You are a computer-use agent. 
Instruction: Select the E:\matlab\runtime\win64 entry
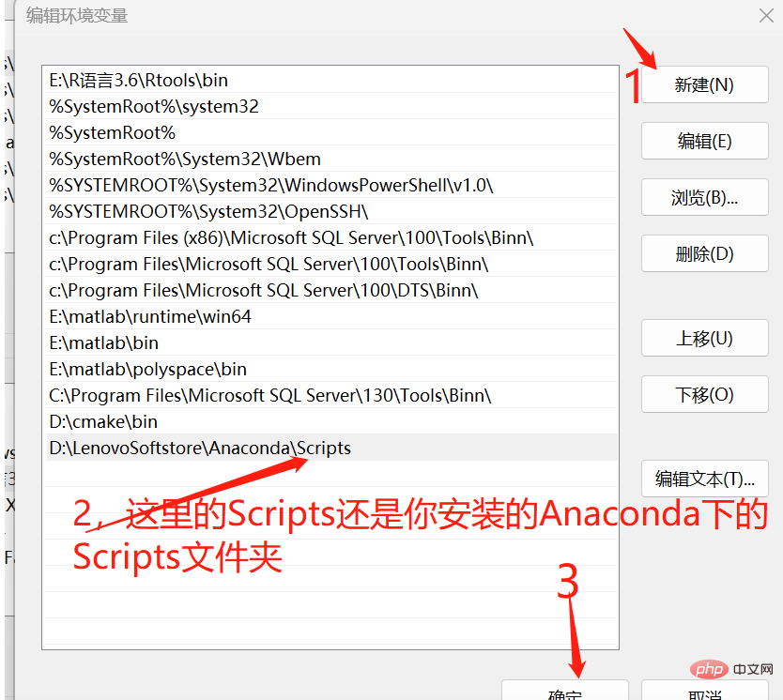(330, 316)
